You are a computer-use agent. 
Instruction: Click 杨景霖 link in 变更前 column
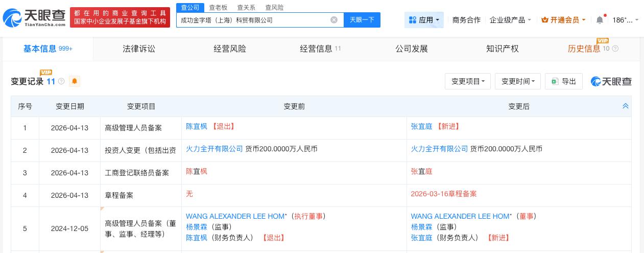[197, 227]
